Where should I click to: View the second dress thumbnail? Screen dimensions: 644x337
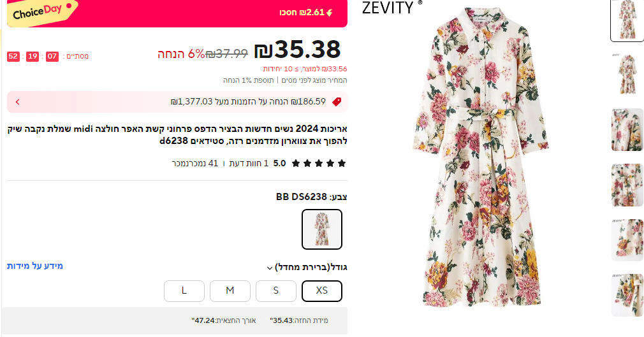point(627,75)
